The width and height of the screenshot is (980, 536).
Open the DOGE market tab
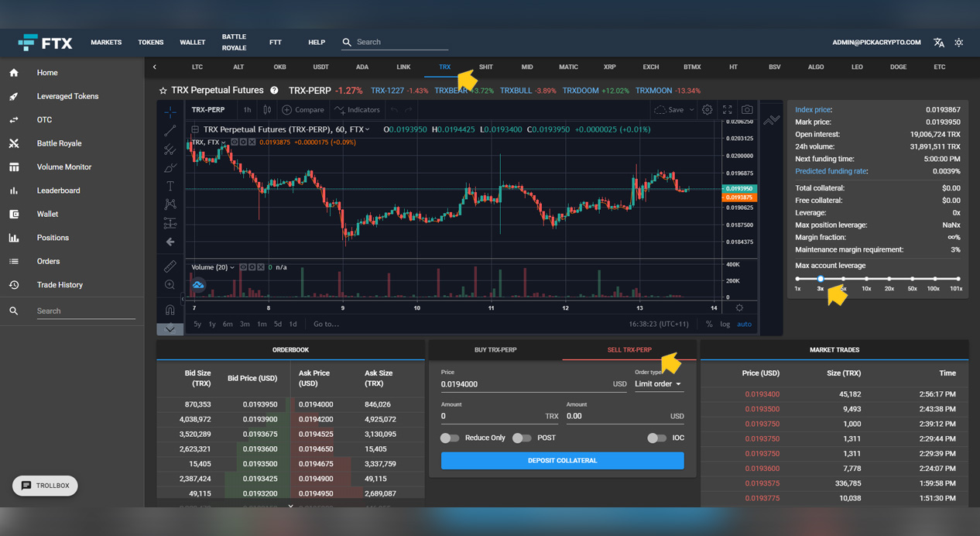(x=898, y=67)
